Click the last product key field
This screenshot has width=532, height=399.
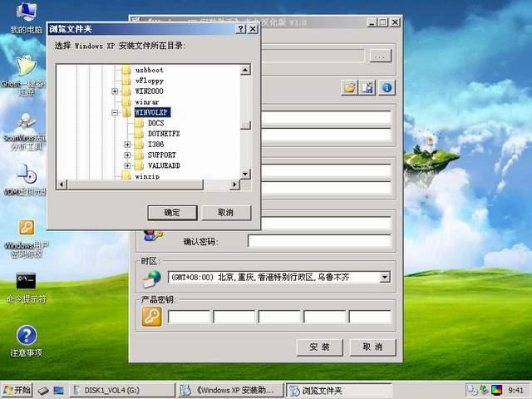point(370,317)
